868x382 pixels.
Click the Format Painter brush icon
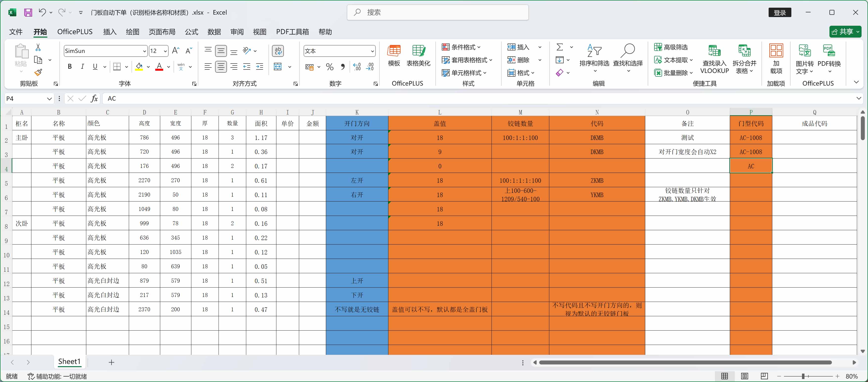pos(38,72)
